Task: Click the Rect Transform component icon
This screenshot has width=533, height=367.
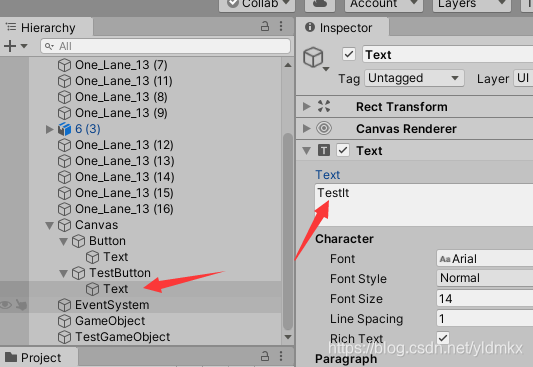Action: [324, 106]
